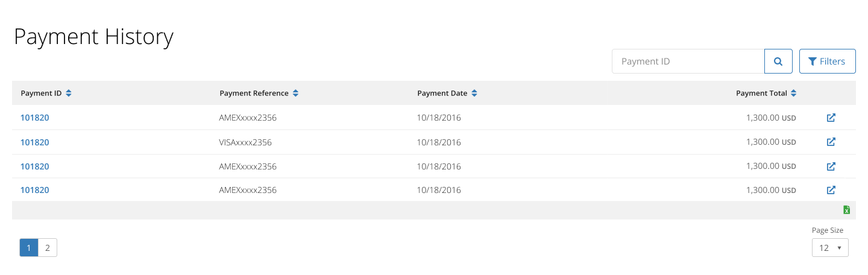
Task: Open the Page Size dropdown showing 12
Action: tap(830, 248)
